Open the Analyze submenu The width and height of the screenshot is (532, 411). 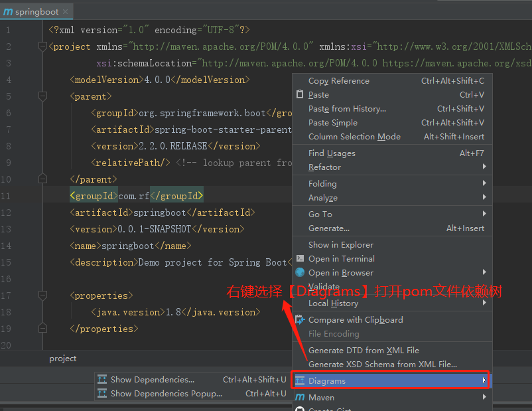pyautogui.click(x=392, y=198)
